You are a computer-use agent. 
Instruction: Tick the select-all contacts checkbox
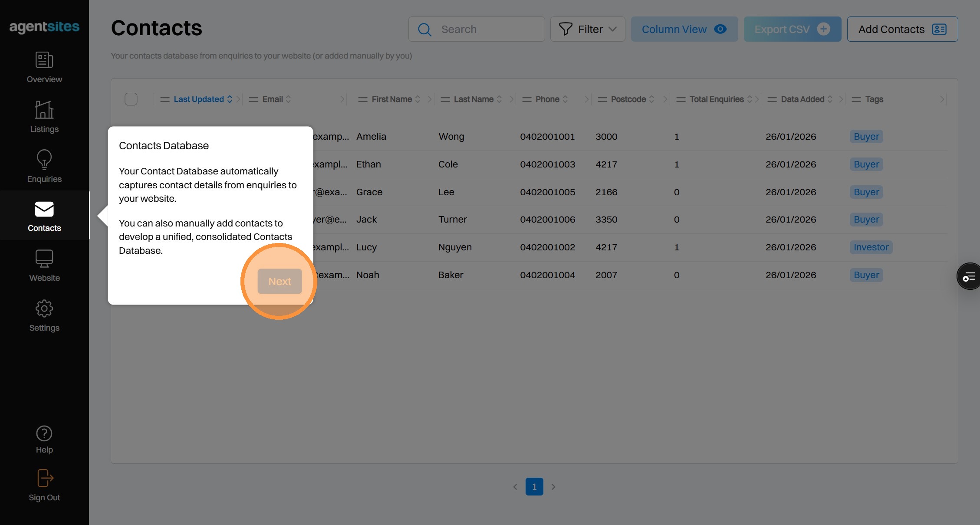(x=131, y=99)
